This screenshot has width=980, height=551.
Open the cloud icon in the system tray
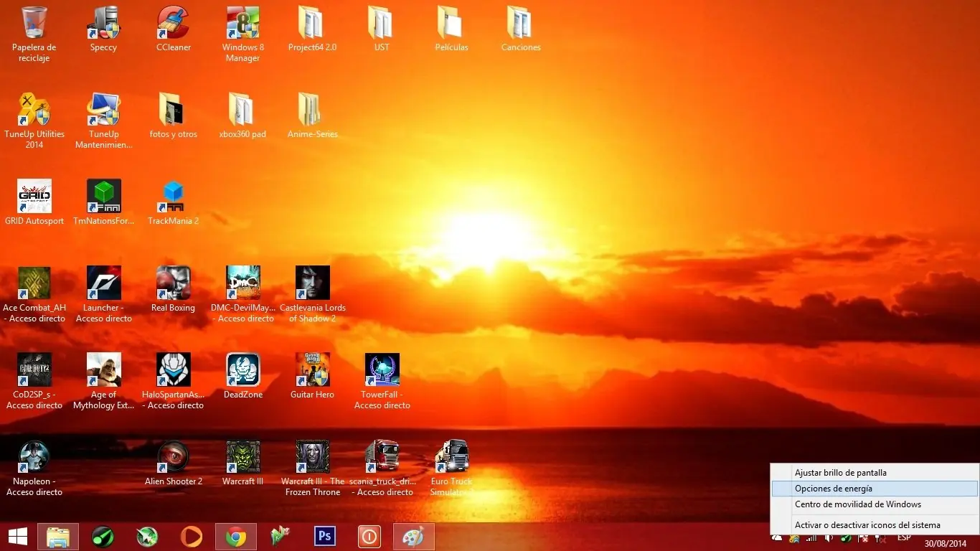(x=777, y=538)
